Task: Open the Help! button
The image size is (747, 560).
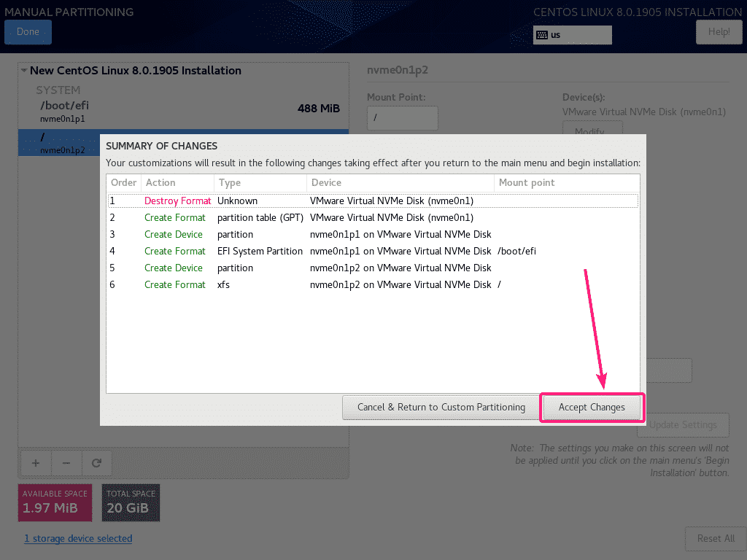Action: click(719, 32)
